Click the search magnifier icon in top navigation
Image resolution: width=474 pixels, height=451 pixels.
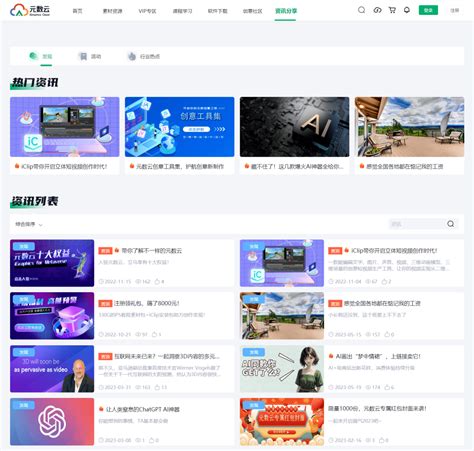[x=361, y=10]
